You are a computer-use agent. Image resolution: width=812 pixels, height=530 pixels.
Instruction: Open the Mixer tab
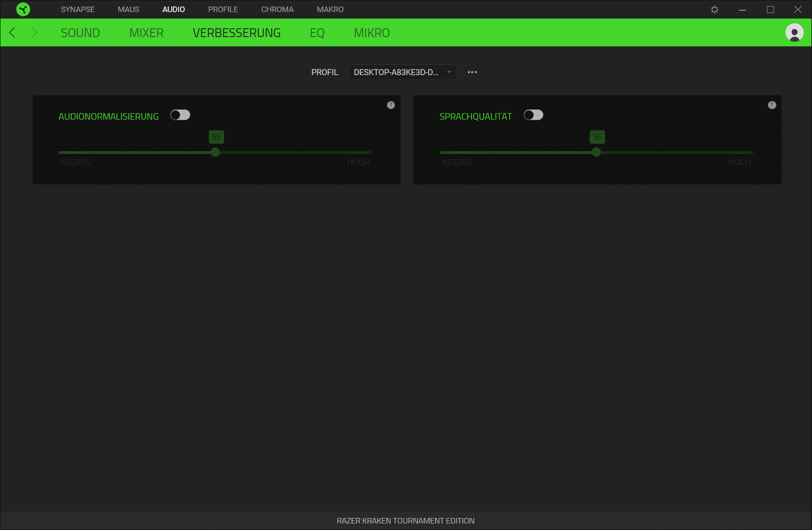point(146,33)
